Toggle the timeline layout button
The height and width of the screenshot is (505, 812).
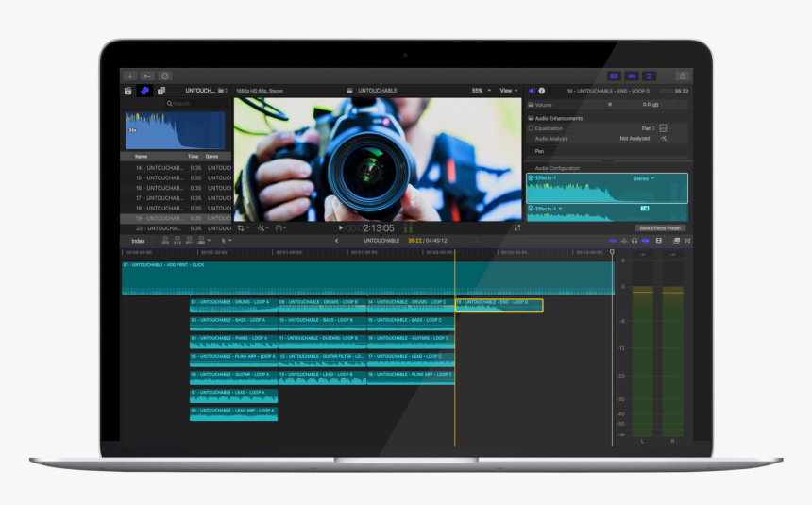tap(632, 76)
